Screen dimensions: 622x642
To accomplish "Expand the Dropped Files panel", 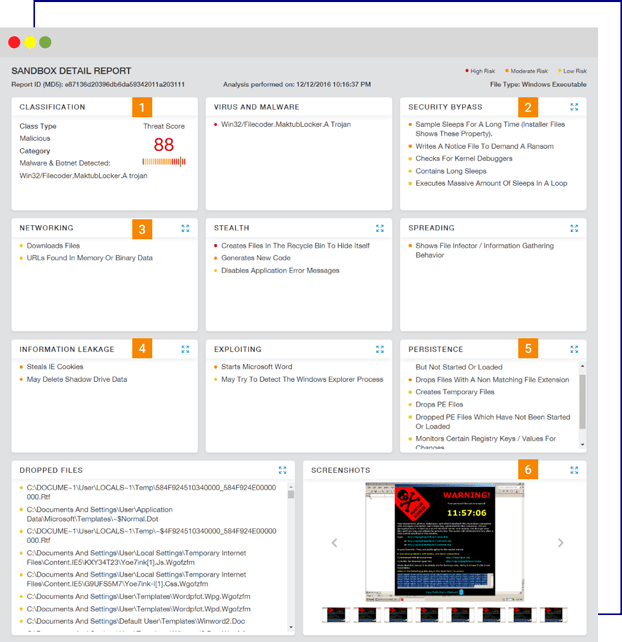I will [x=283, y=470].
